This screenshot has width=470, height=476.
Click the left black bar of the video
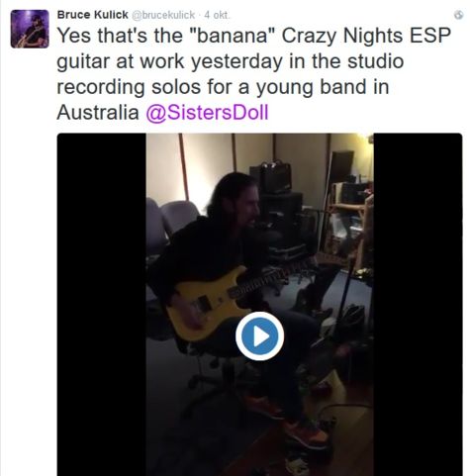click(x=102, y=304)
